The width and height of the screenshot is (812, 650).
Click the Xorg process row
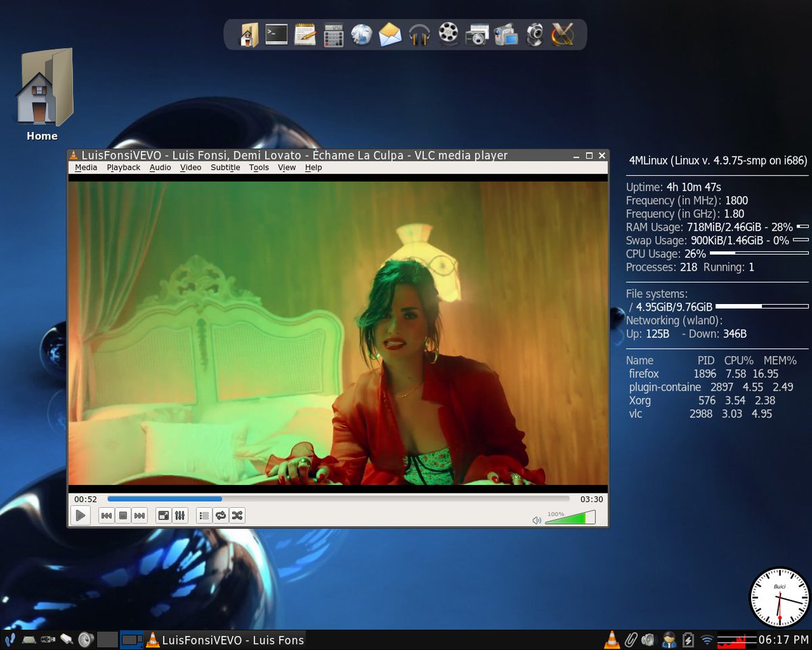click(x=702, y=400)
